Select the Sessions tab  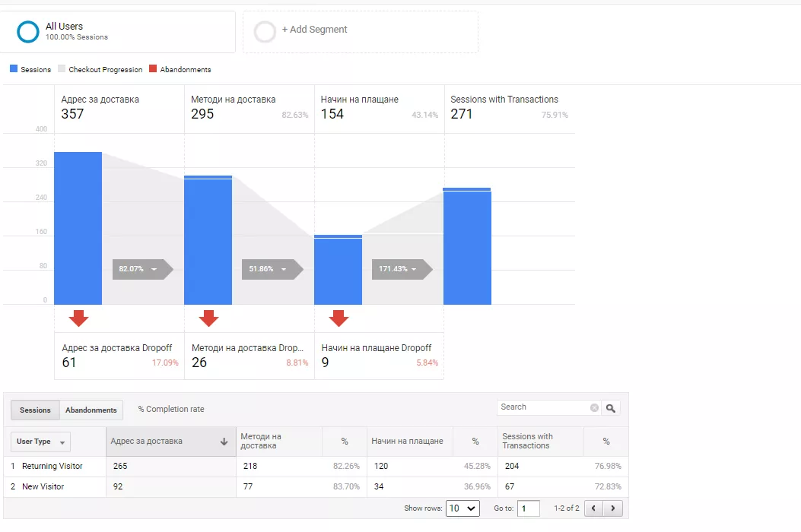click(x=35, y=410)
